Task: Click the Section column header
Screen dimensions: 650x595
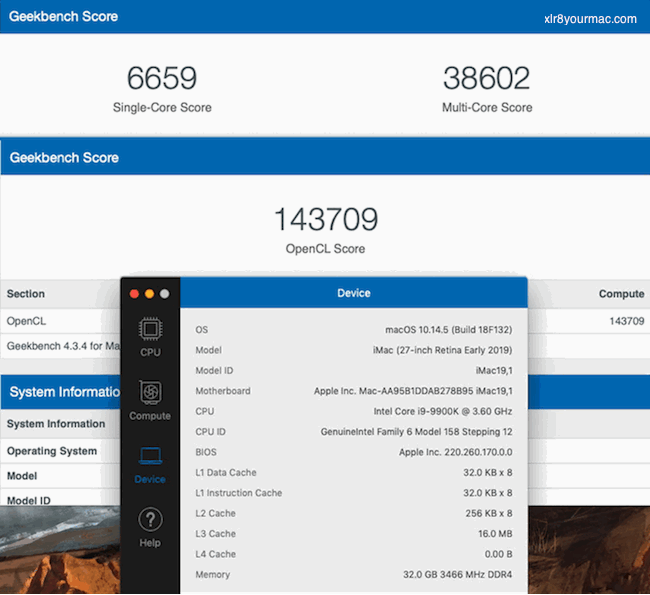Action: (x=26, y=294)
